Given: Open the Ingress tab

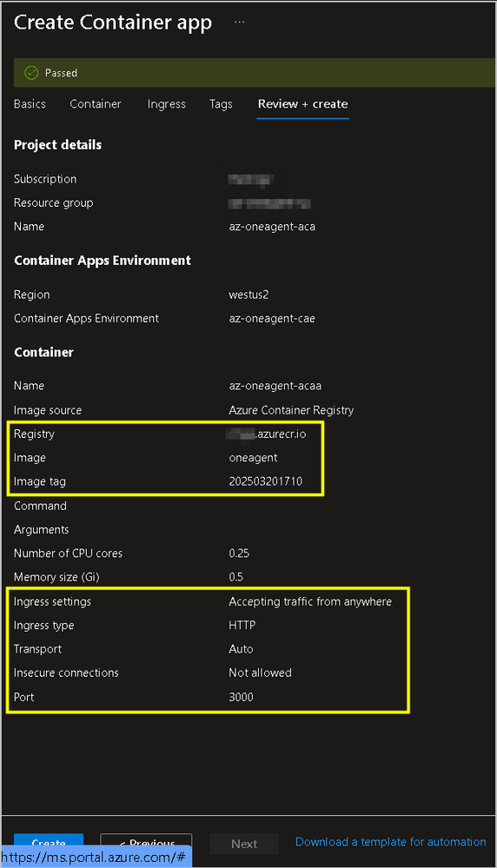Looking at the screenshot, I should click(x=167, y=104).
